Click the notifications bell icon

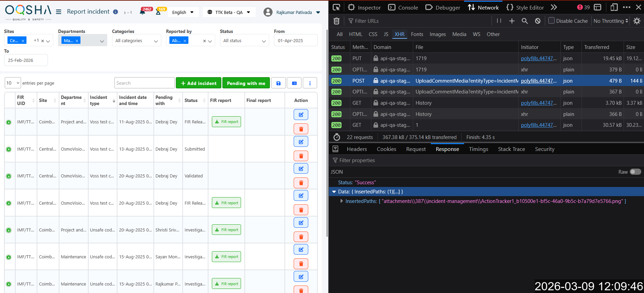pyautogui.click(x=142, y=12)
